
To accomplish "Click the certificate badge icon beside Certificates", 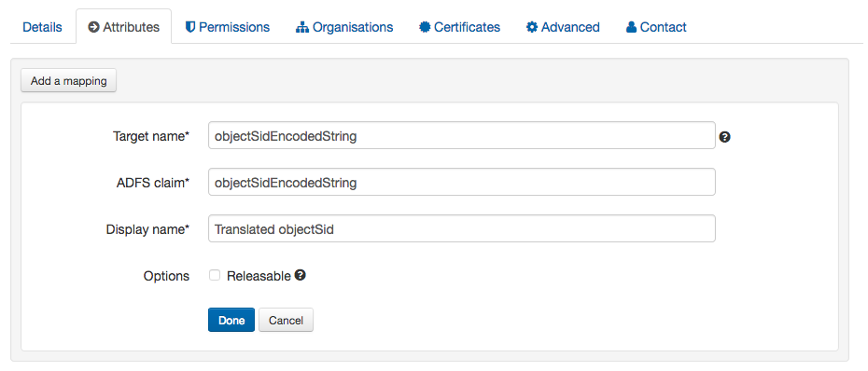I will [x=425, y=27].
